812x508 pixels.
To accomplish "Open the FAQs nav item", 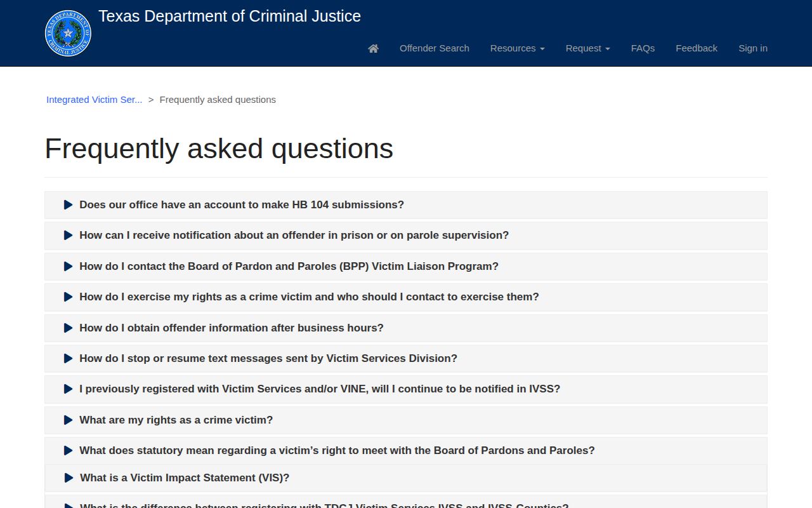I will tap(643, 48).
